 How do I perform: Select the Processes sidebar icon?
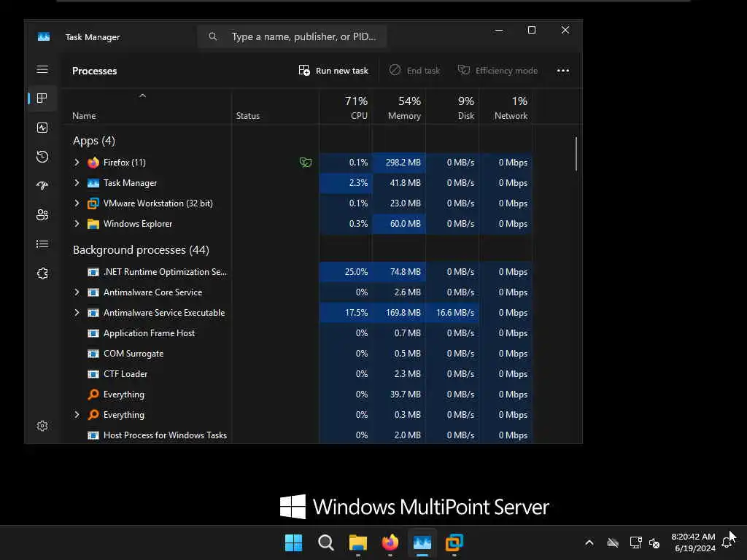click(42, 98)
